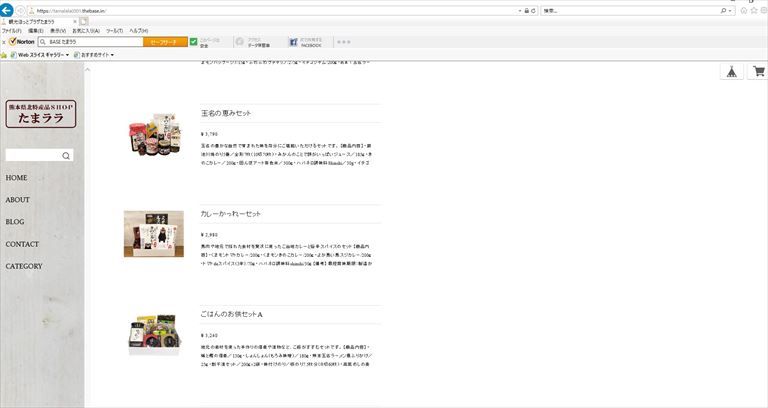768x408 pixels.
Task: Close the Norton toolbar with the x
Action: click(x=4, y=42)
